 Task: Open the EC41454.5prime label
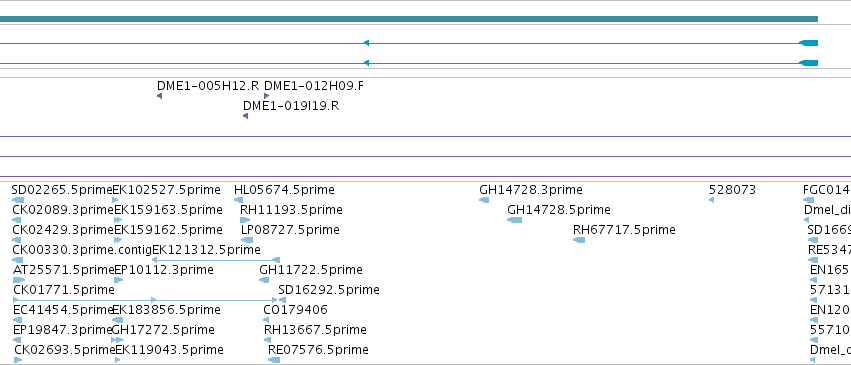[x=62, y=310]
